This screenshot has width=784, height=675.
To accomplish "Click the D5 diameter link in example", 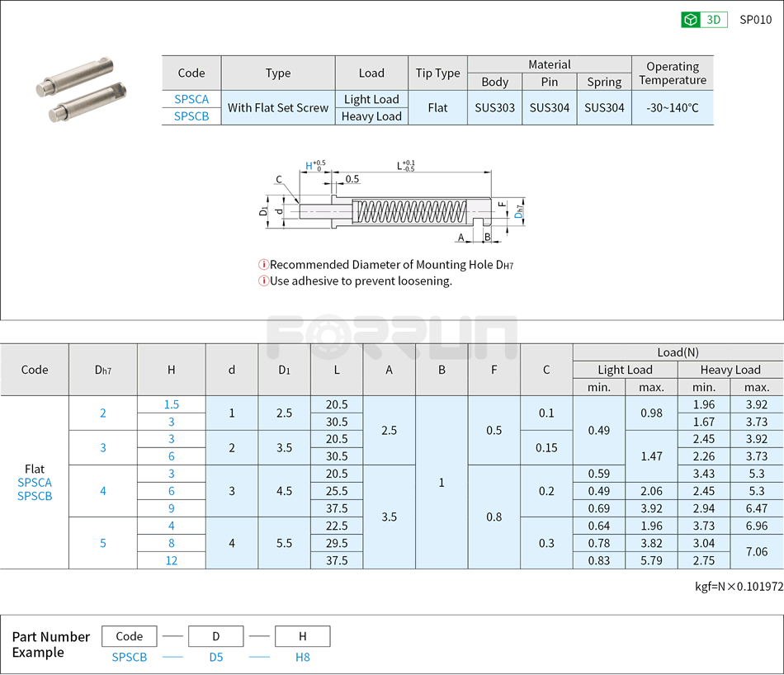I will [x=215, y=657].
